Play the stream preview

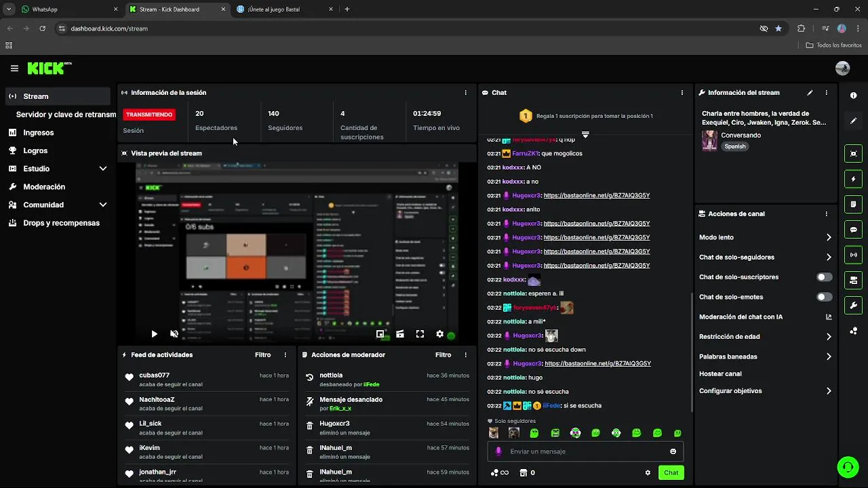(154, 334)
